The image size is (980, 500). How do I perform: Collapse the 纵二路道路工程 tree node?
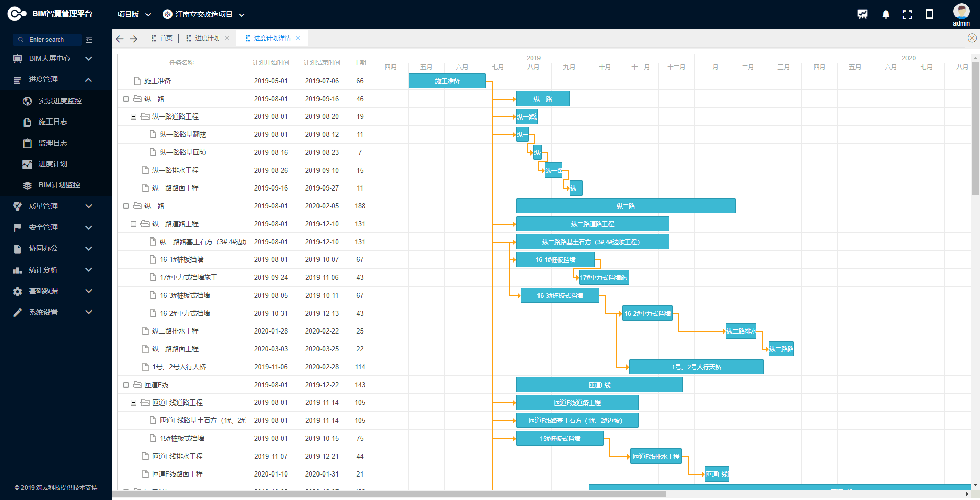pyautogui.click(x=134, y=224)
